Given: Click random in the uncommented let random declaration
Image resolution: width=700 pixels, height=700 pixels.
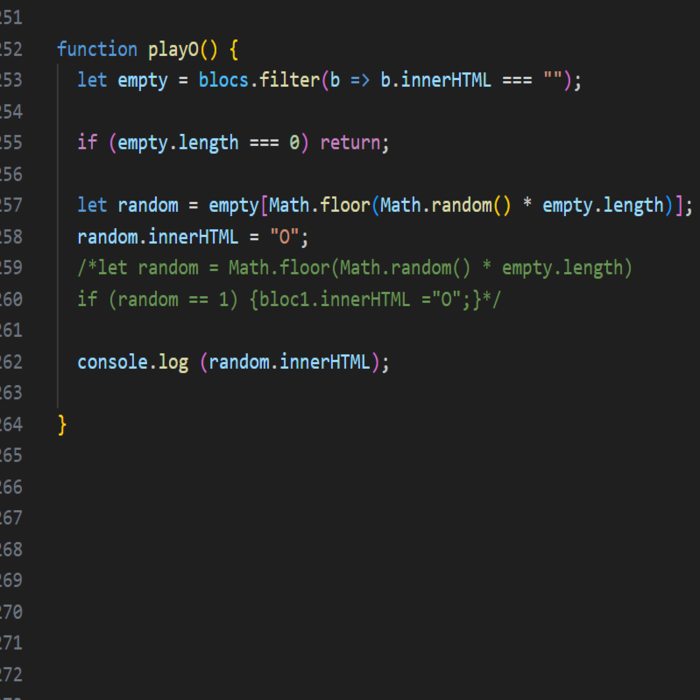Looking at the screenshot, I should pos(148,205).
